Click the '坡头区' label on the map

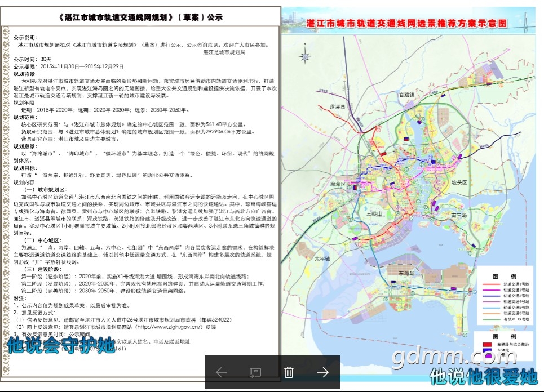459,182
